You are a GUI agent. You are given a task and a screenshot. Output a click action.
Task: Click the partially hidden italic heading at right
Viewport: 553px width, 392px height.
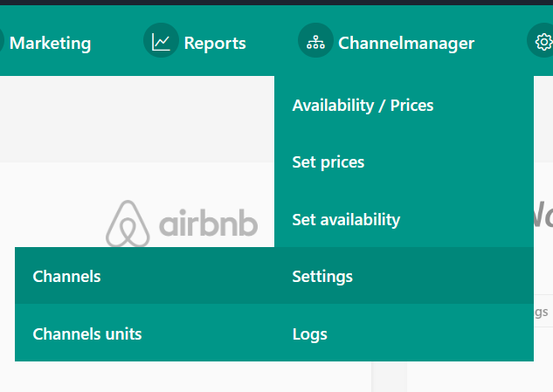(x=543, y=212)
